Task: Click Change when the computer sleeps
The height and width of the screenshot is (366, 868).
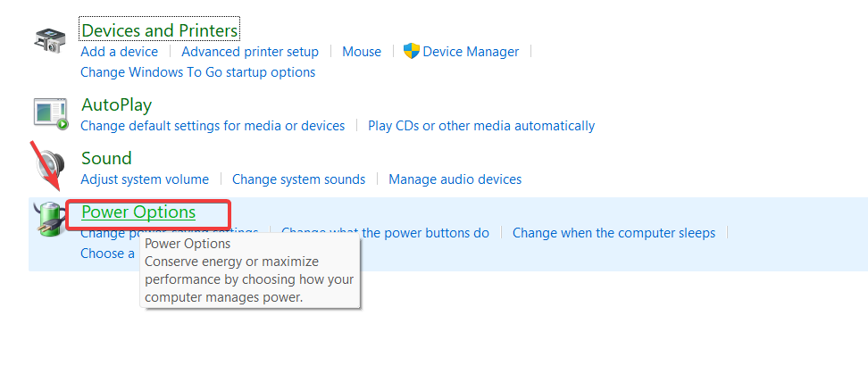Action: tap(613, 233)
